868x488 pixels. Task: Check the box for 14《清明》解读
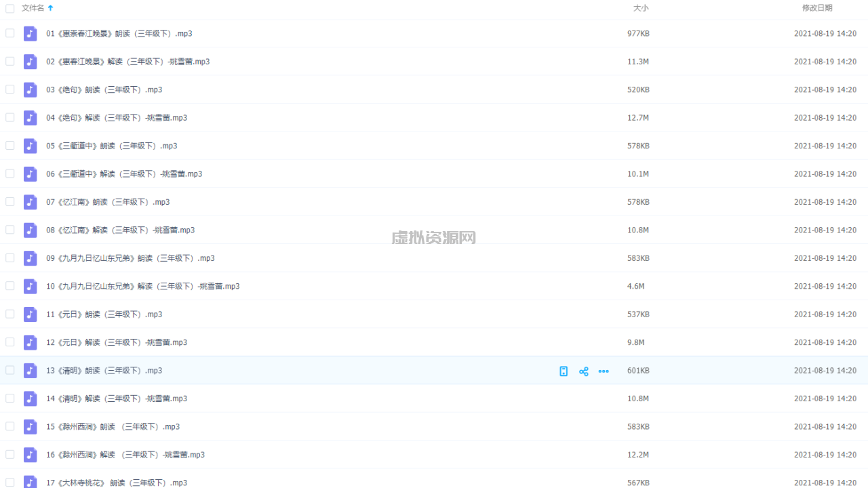pos(9,399)
